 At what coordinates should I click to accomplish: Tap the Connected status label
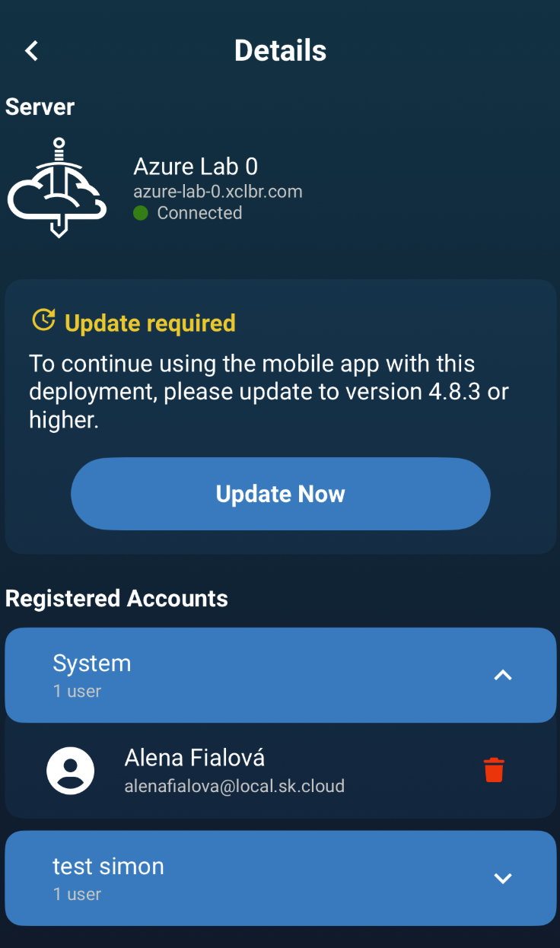click(x=199, y=213)
